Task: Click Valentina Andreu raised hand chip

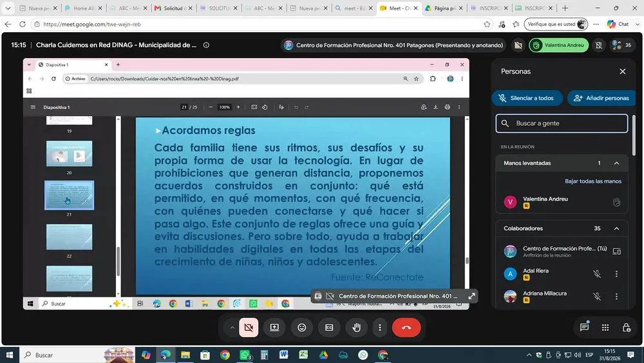Action: pos(558,45)
